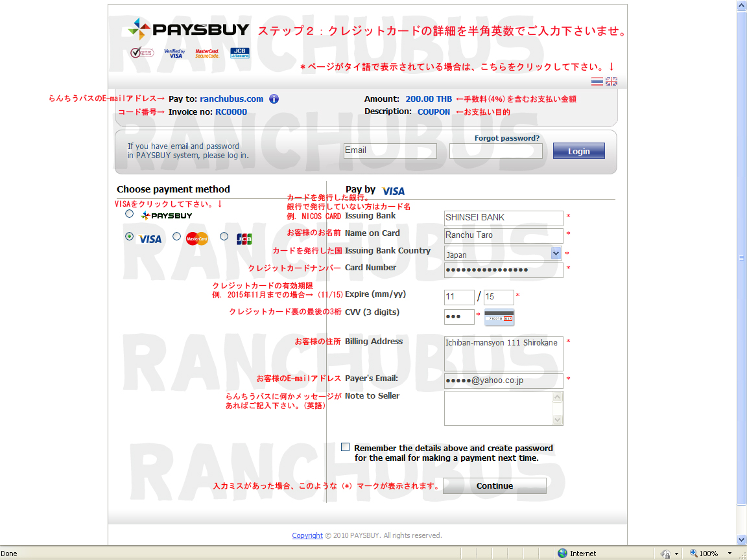Open the zoom level 100% dropdown arrow
The height and width of the screenshot is (560, 747).
(x=729, y=554)
